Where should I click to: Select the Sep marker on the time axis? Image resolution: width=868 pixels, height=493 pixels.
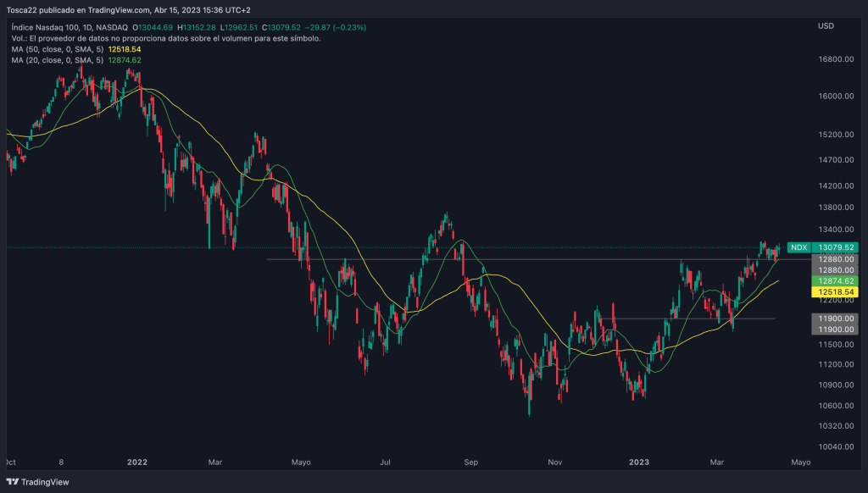(471, 463)
